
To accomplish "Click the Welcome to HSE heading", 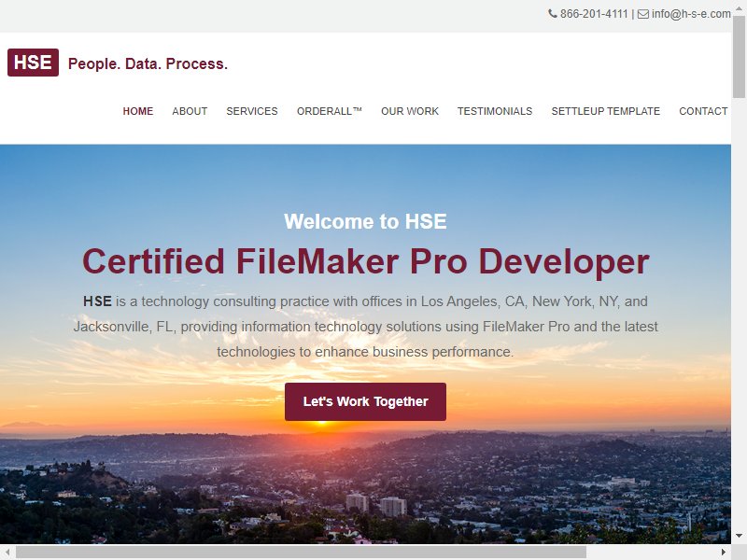I will (x=365, y=221).
